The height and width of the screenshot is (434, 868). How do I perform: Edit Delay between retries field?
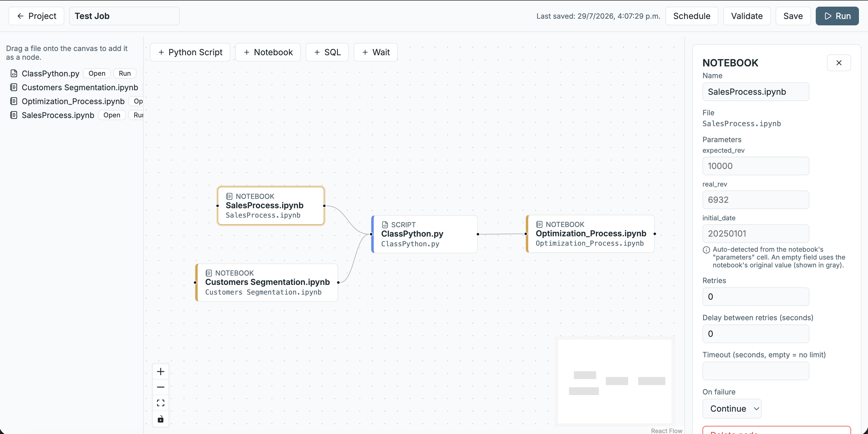pyautogui.click(x=755, y=334)
